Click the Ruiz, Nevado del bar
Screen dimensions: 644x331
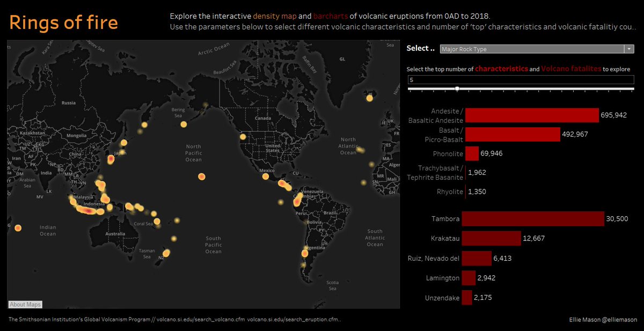[x=477, y=259]
